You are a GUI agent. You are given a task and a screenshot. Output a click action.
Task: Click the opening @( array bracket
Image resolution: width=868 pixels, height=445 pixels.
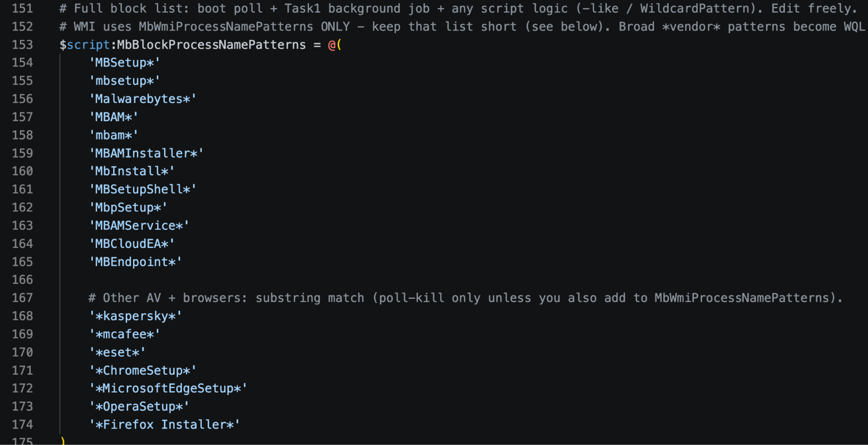point(335,45)
